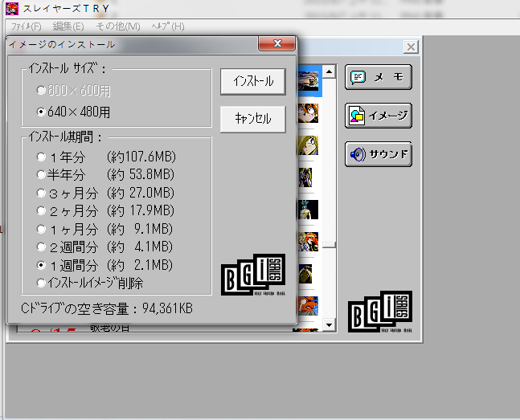The height and width of the screenshot is (420, 520).
Task: Click the memo speech bubble icon
Action: (x=358, y=78)
